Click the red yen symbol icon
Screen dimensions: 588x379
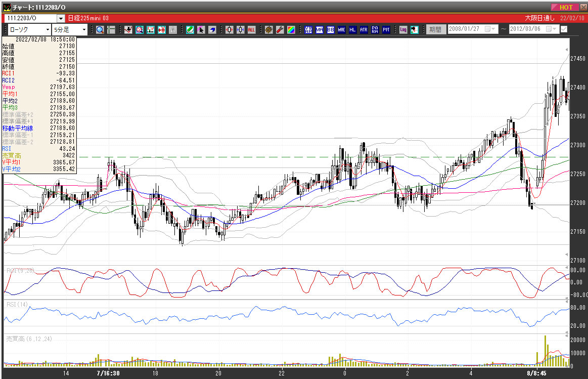[162, 30]
